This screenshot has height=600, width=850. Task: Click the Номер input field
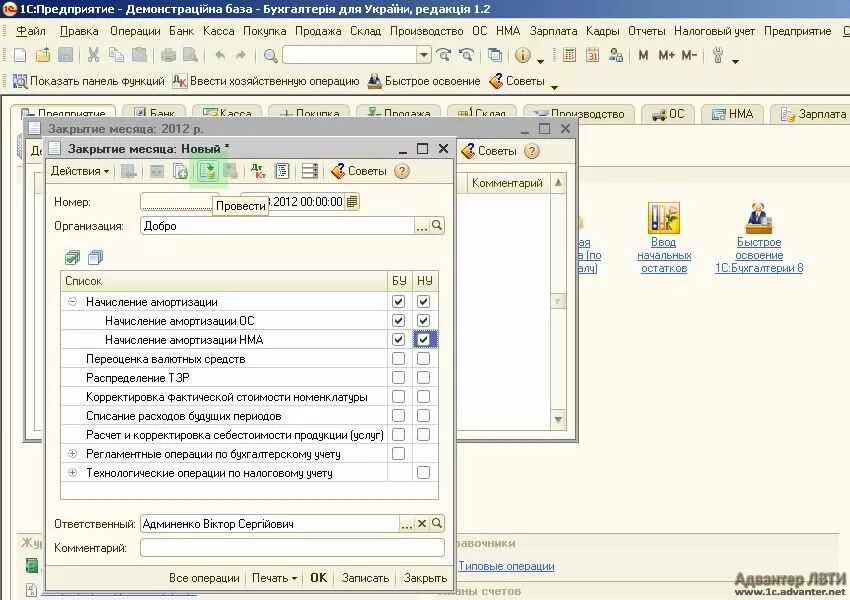coord(180,202)
